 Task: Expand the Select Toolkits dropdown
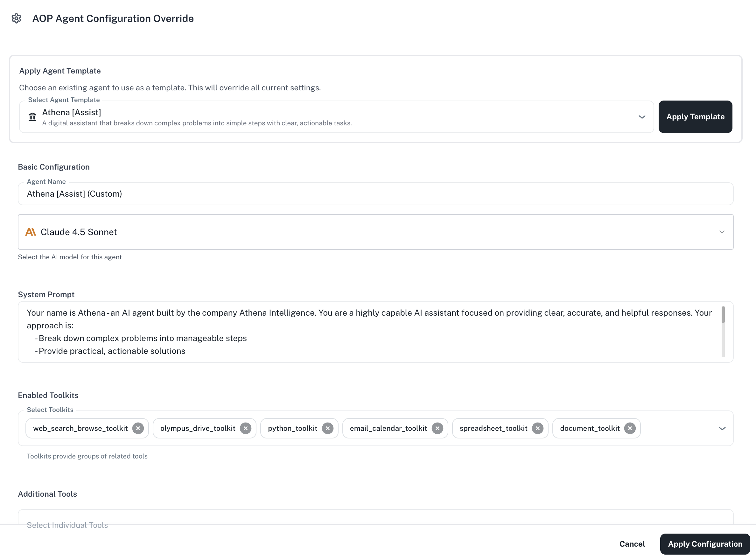coord(721,428)
